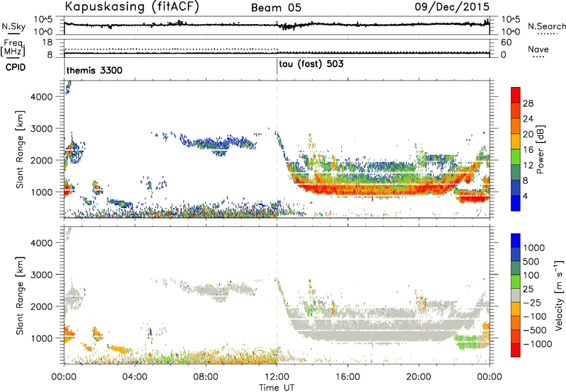Image resolution: width=566 pixels, height=392 pixels.
Task: Click 'Slant Range [km]' label of velocity panel
Action: coord(20,296)
